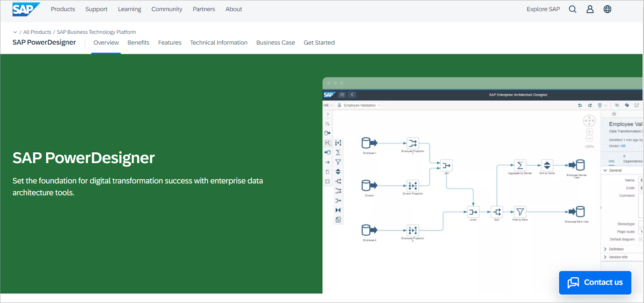Select the data output tool in the left palette
The height and width of the screenshot is (303, 644).
tap(328, 152)
